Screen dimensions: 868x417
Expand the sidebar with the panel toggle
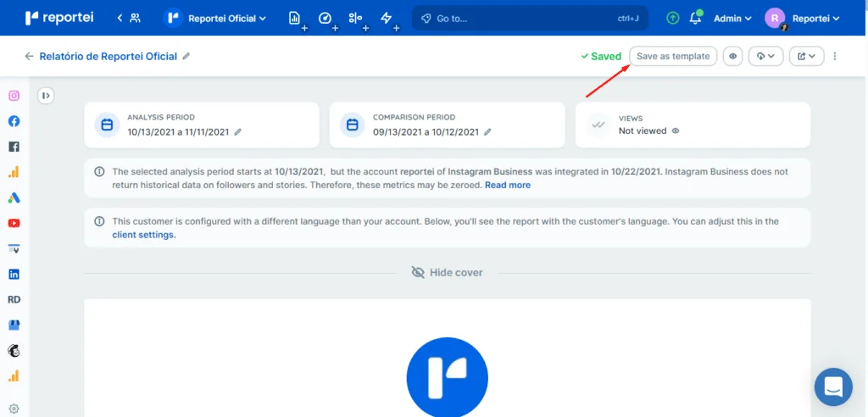[46, 96]
